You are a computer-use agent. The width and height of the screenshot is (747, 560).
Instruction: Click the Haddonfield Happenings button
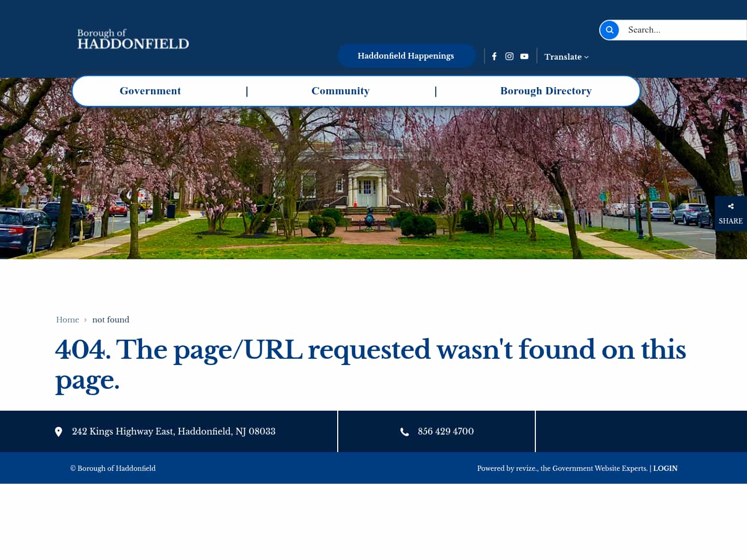click(x=406, y=55)
